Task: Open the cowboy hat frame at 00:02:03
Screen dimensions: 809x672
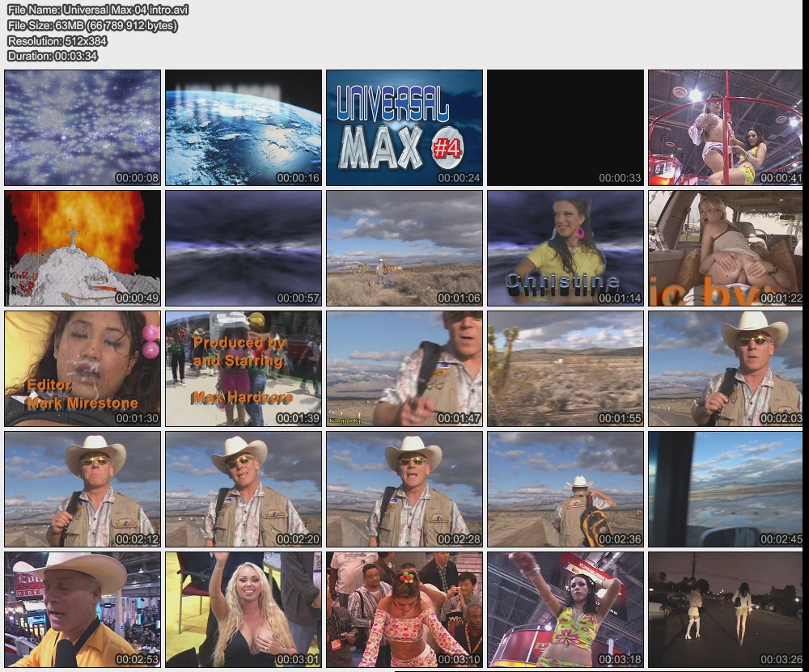Action: pos(726,369)
